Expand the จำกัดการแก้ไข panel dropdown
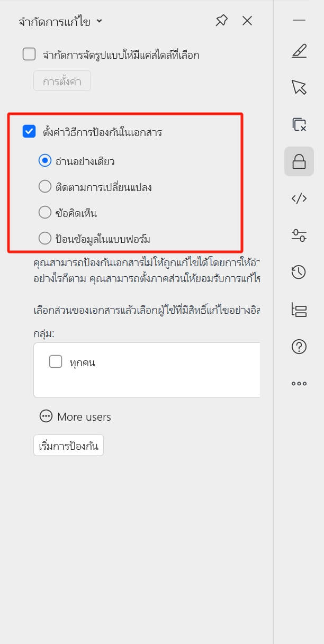324x644 pixels. (100, 22)
